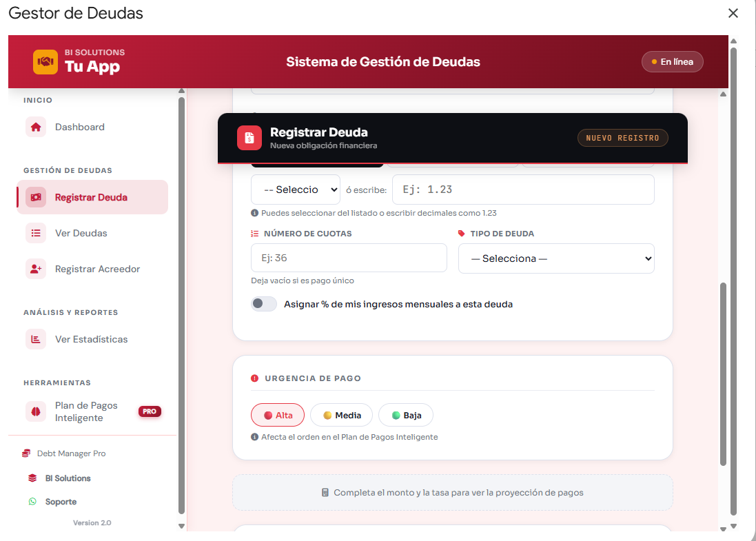Image resolution: width=756 pixels, height=541 pixels.
Task: Click the sidebar scroll down arrow
Action: pos(181,526)
